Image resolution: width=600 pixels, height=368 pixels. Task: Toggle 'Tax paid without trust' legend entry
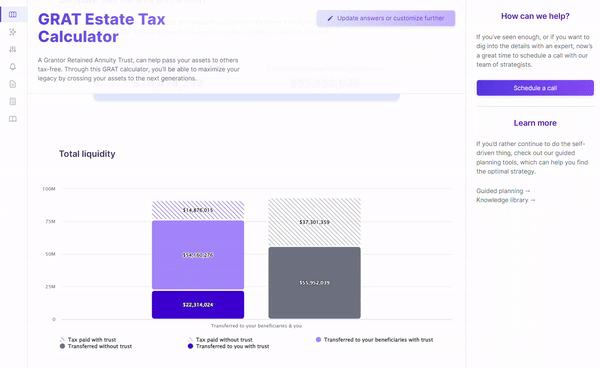pos(220,340)
